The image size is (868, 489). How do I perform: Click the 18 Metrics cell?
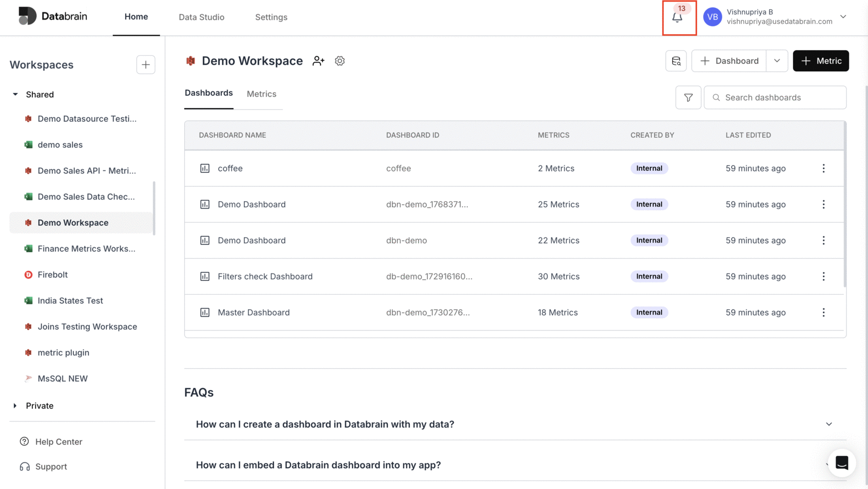[558, 313]
